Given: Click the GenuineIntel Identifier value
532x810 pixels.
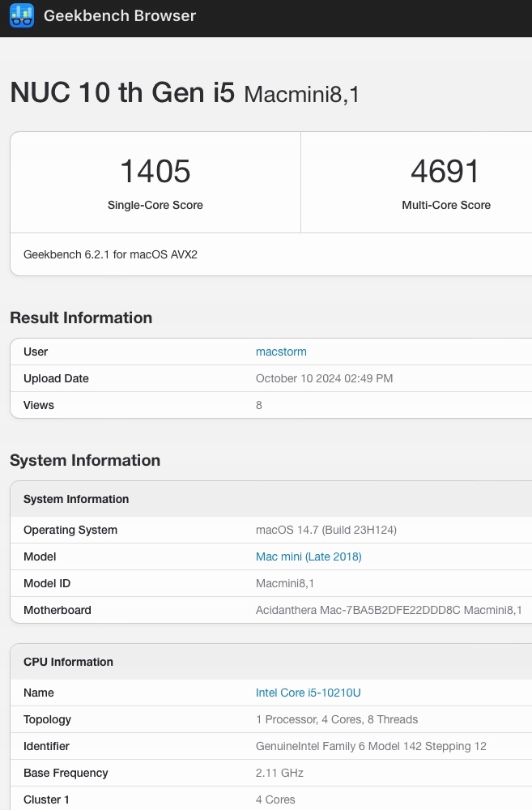Looking at the screenshot, I should pyautogui.click(x=371, y=746).
